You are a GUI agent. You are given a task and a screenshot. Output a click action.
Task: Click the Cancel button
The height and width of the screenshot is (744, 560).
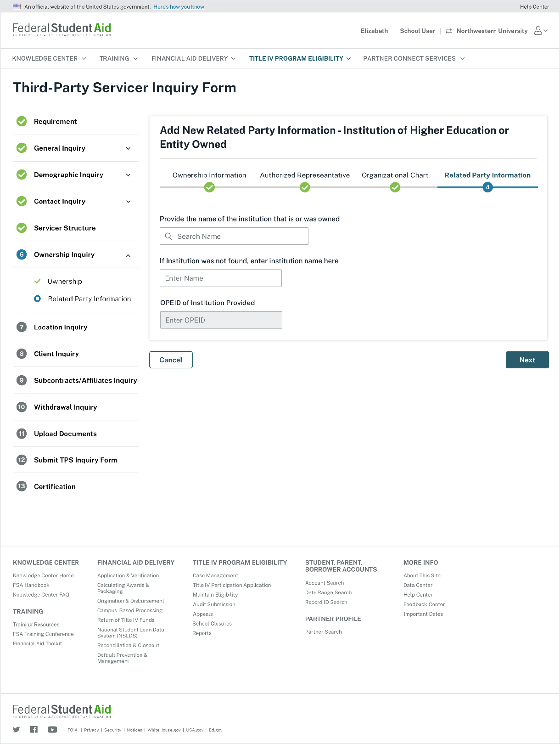tap(171, 360)
